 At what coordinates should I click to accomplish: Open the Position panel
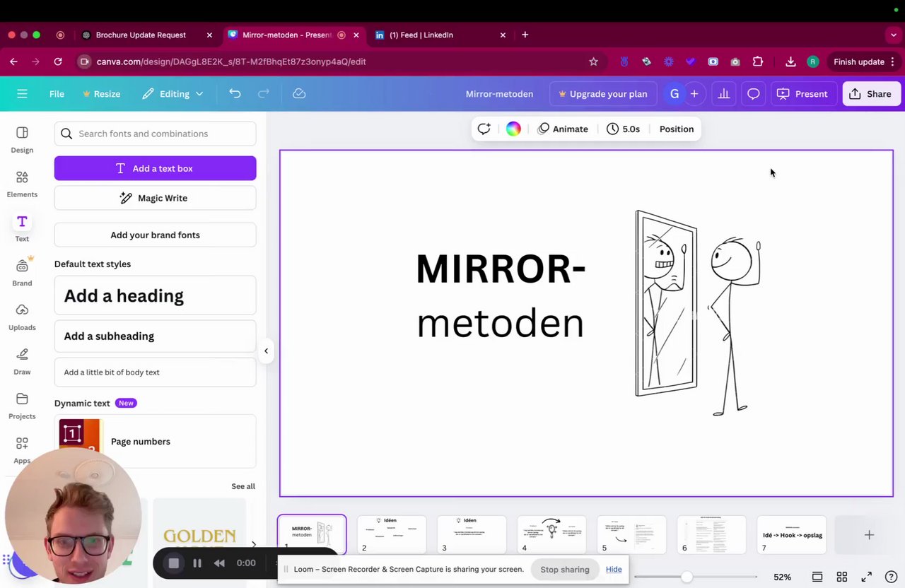click(677, 129)
